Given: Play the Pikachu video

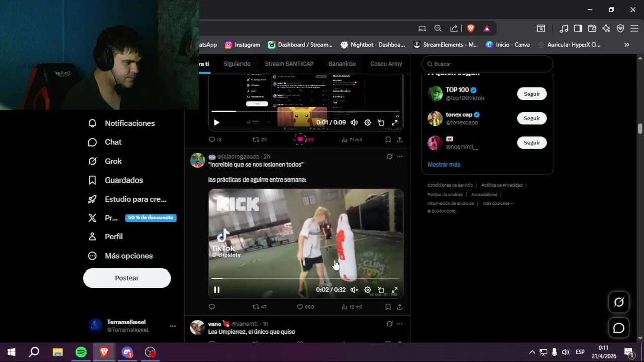Looking at the screenshot, I should point(216,123).
